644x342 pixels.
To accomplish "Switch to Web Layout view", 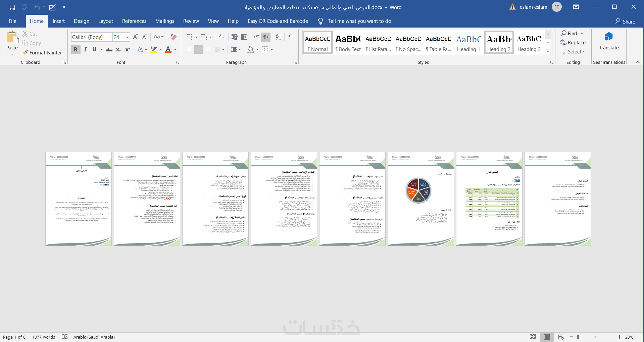I will 561,337.
